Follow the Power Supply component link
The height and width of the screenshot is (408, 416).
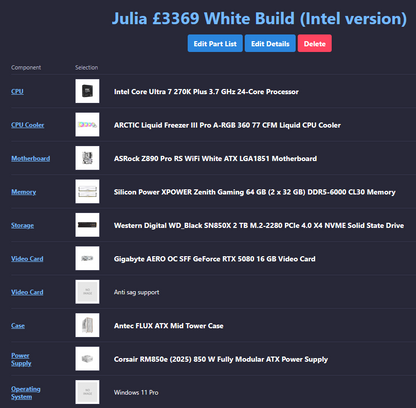[x=21, y=359]
